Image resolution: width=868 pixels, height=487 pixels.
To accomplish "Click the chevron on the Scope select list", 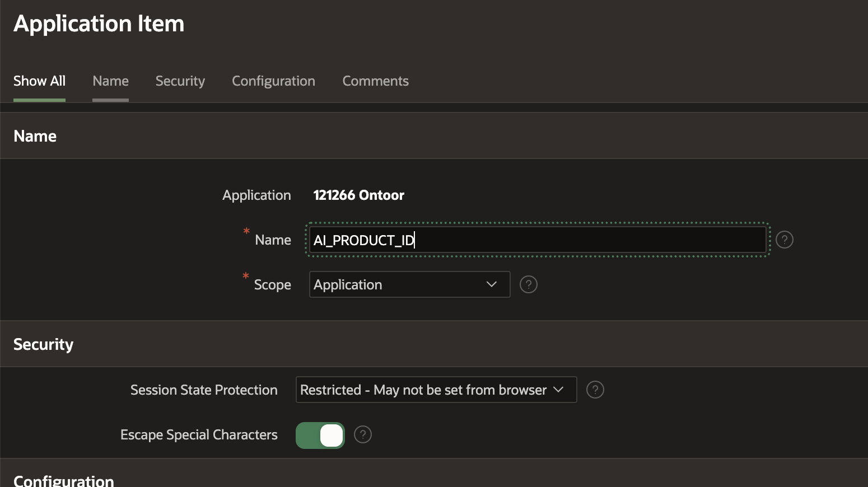I will point(491,284).
